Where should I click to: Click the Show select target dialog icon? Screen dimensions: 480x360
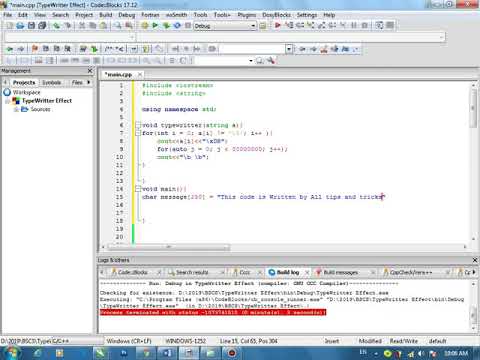pyautogui.click(x=263, y=26)
